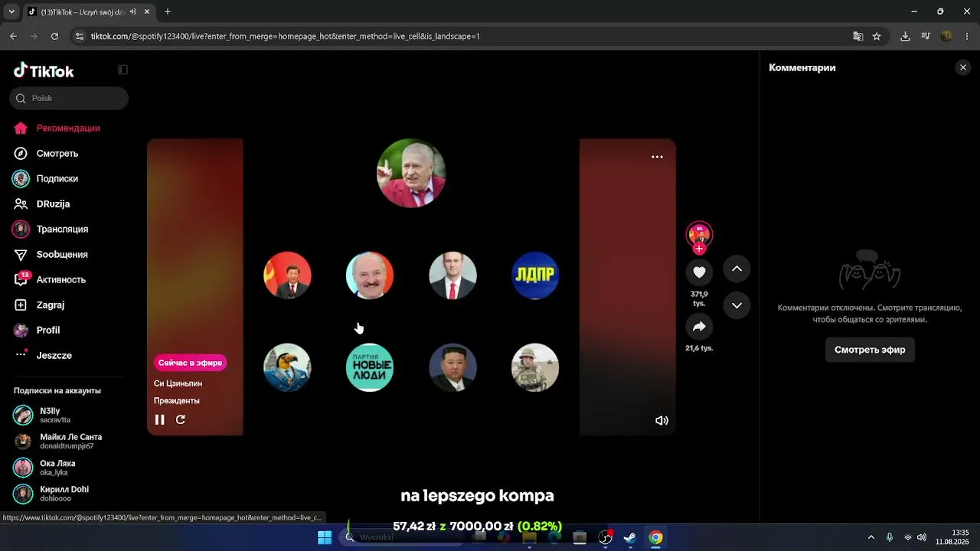Viewport: 980px width, 551px height.
Task: Mute the TikTok tab audio
Action: pyautogui.click(x=133, y=11)
